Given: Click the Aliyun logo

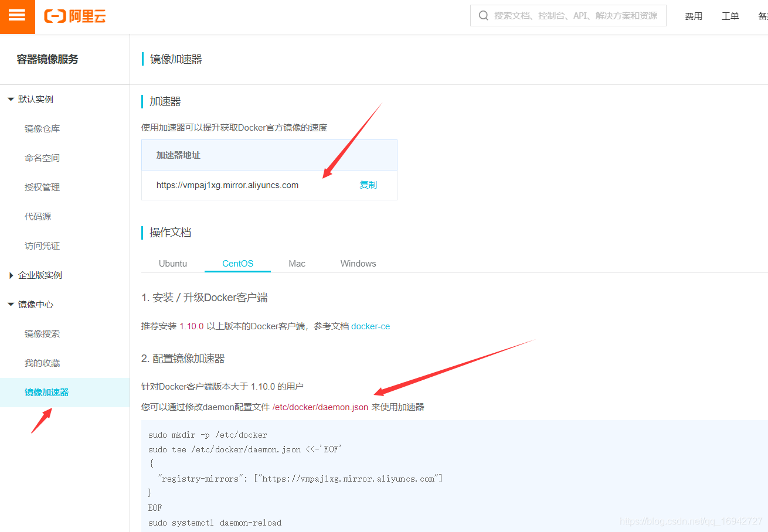Looking at the screenshot, I should click(75, 16).
